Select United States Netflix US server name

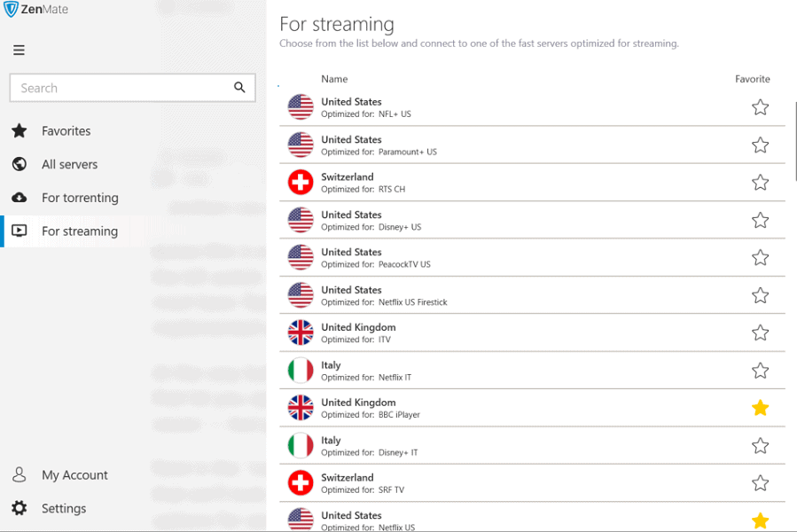(351, 515)
